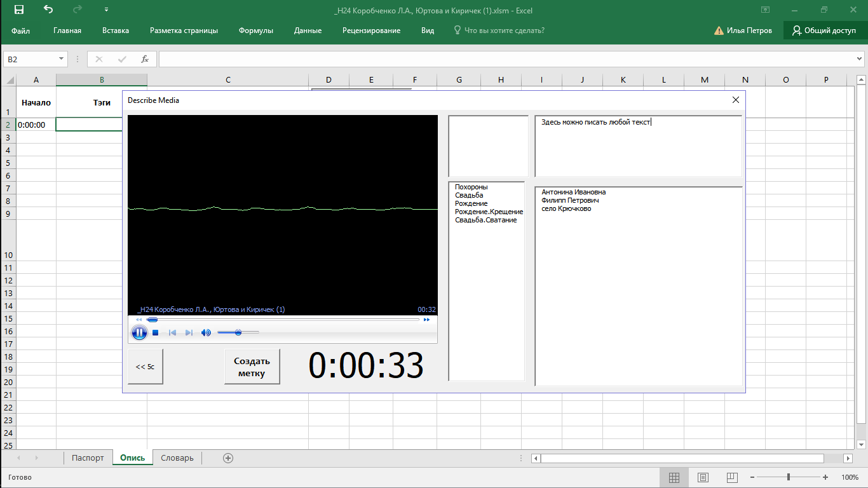The width and height of the screenshot is (868, 488).
Task: Switch to Normal view icon in status bar
Action: click(x=674, y=477)
